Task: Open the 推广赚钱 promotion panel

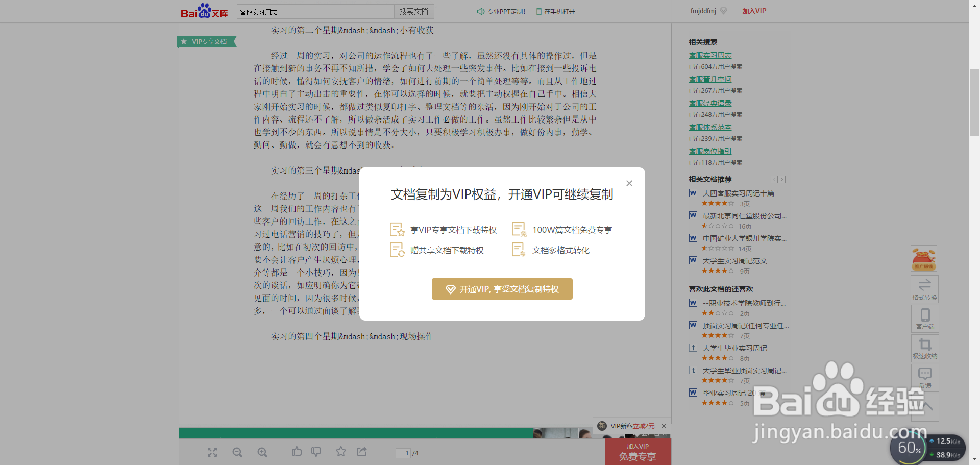Action: coord(924,258)
